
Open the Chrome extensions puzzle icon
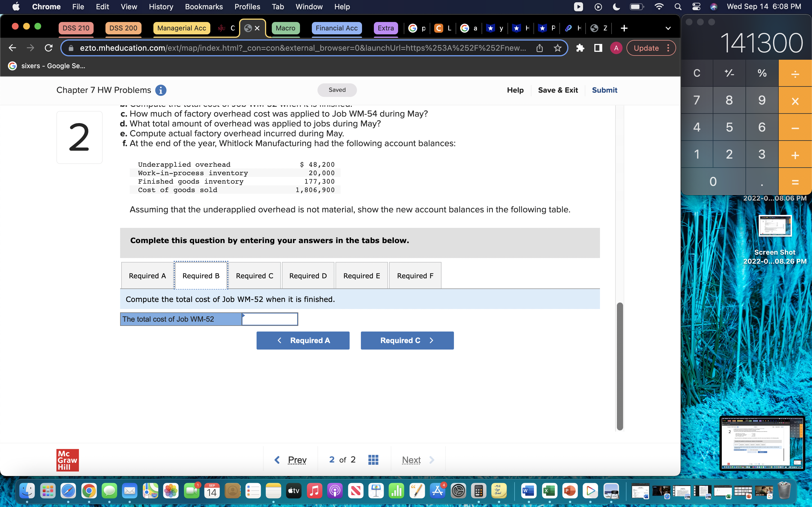coord(580,48)
